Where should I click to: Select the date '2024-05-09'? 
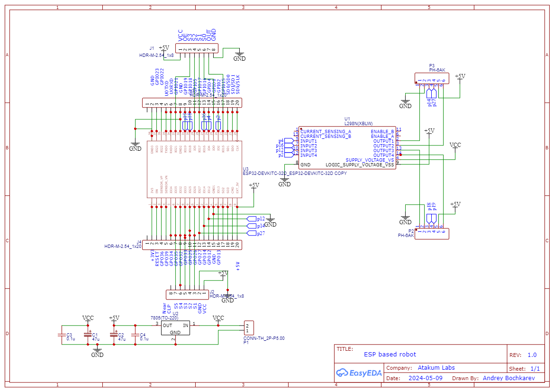[426, 378]
